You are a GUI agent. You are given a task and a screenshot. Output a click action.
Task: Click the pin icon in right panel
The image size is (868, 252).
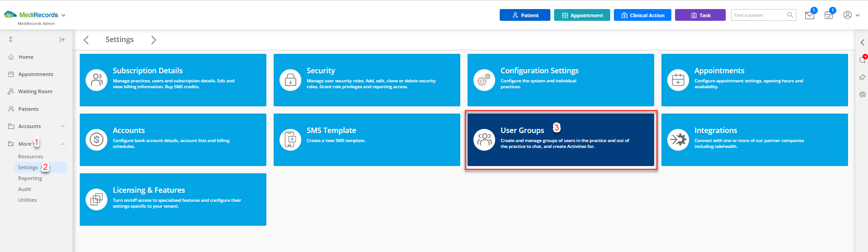pyautogui.click(x=862, y=77)
